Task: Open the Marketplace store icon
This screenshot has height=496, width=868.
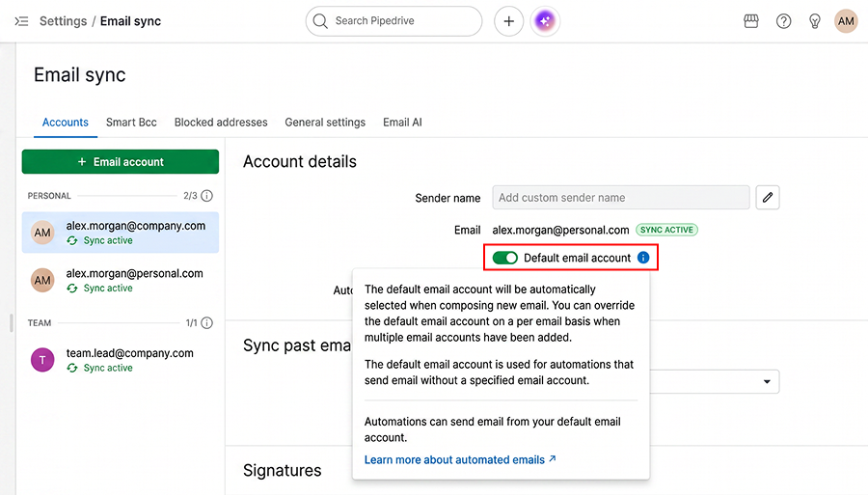Action: pyautogui.click(x=751, y=21)
